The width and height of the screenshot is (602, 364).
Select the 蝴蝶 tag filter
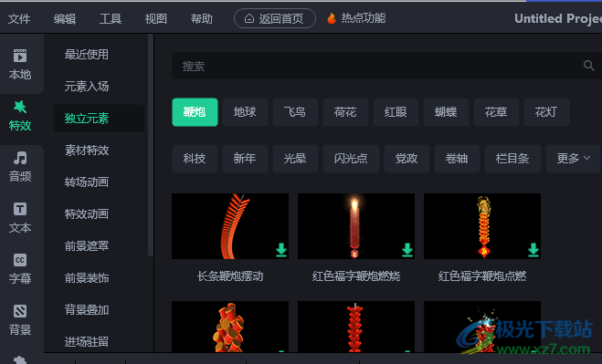coord(446,112)
